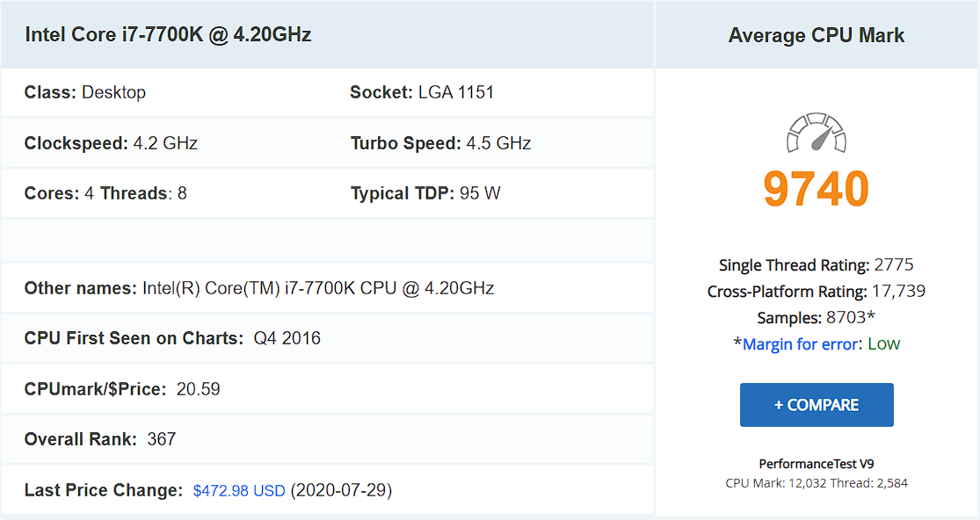Click the Low margin of error text
980x520 pixels.
coord(883,344)
